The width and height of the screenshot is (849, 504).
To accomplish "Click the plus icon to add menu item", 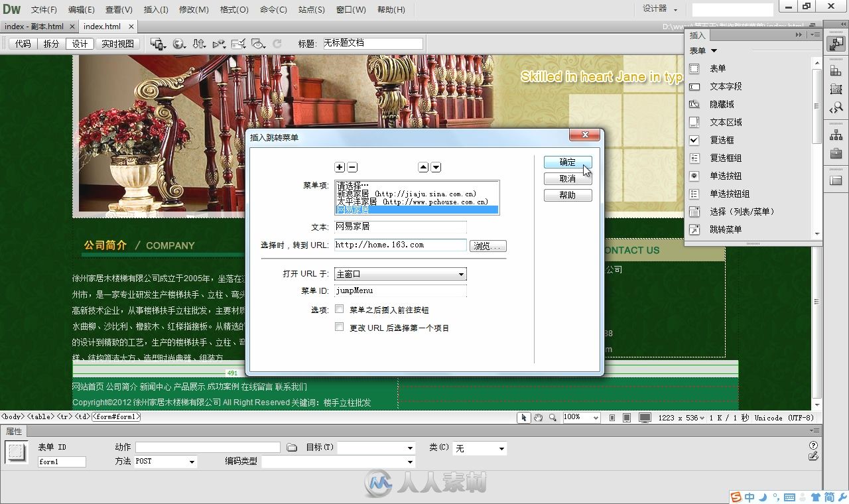I will (x=340, y=167).
